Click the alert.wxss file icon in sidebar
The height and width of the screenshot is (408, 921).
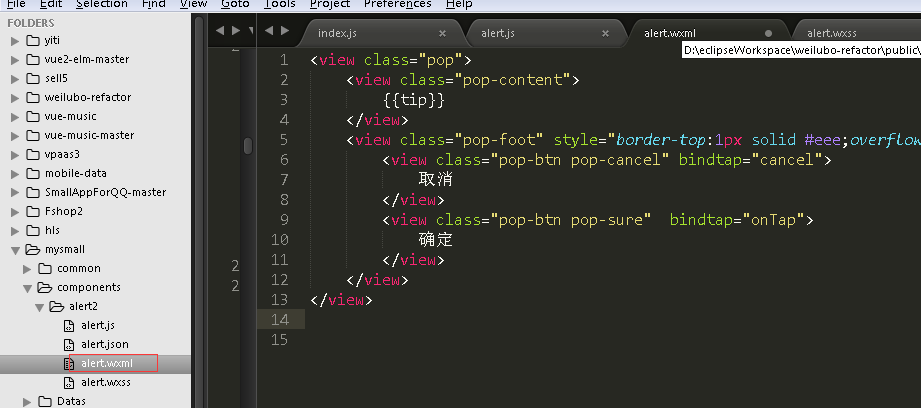69,382
